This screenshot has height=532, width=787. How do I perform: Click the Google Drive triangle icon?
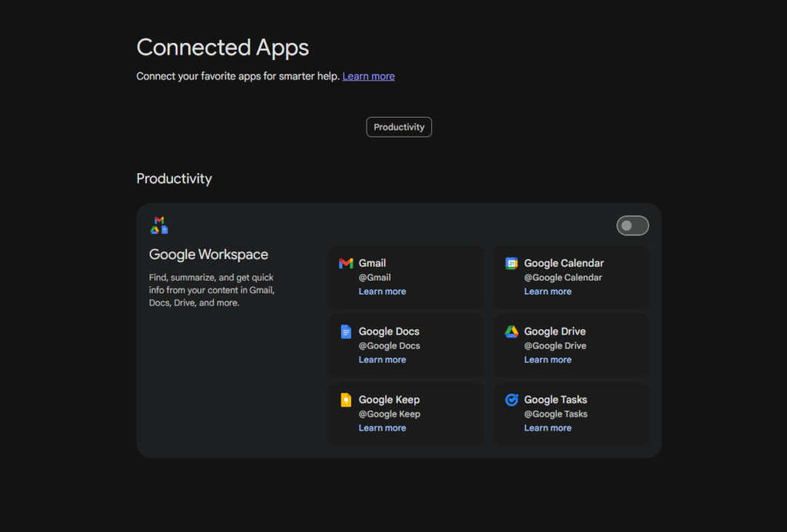coord(511,332)
